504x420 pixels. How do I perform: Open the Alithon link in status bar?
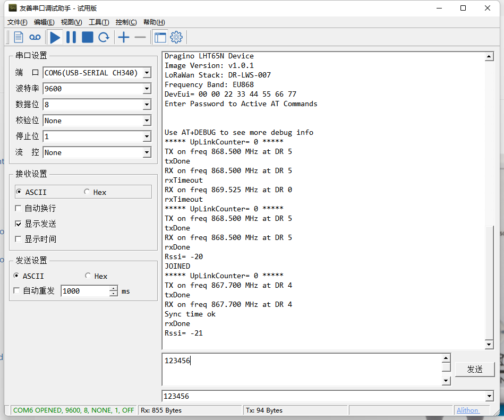click(468, 410)
